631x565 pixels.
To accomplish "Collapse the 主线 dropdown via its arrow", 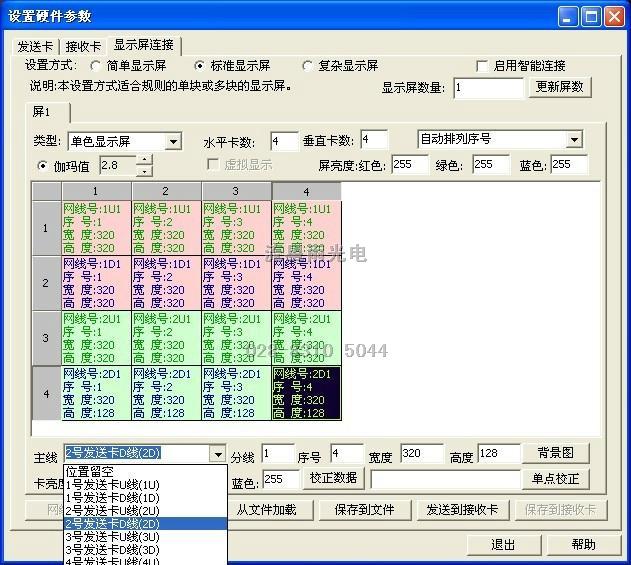I will point(218,454).
